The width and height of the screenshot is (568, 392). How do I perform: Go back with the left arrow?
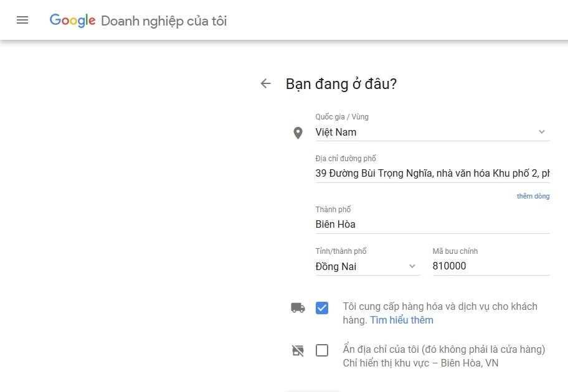tap(265, 83)
